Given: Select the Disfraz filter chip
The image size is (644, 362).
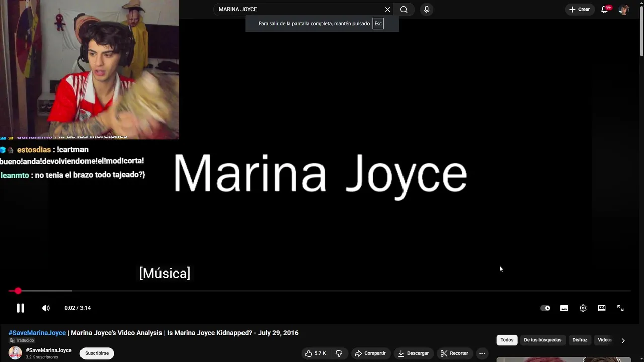Looking at the screenshot, I should 580,340.
